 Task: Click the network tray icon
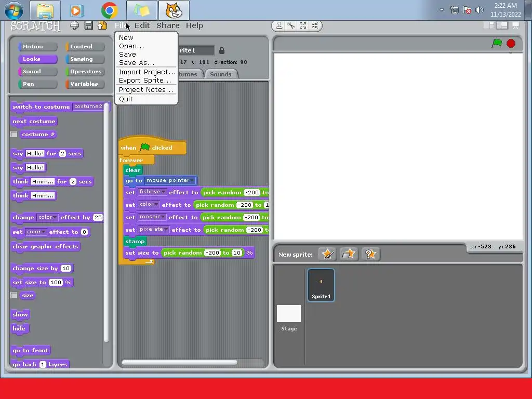click(x=454, y=10)
